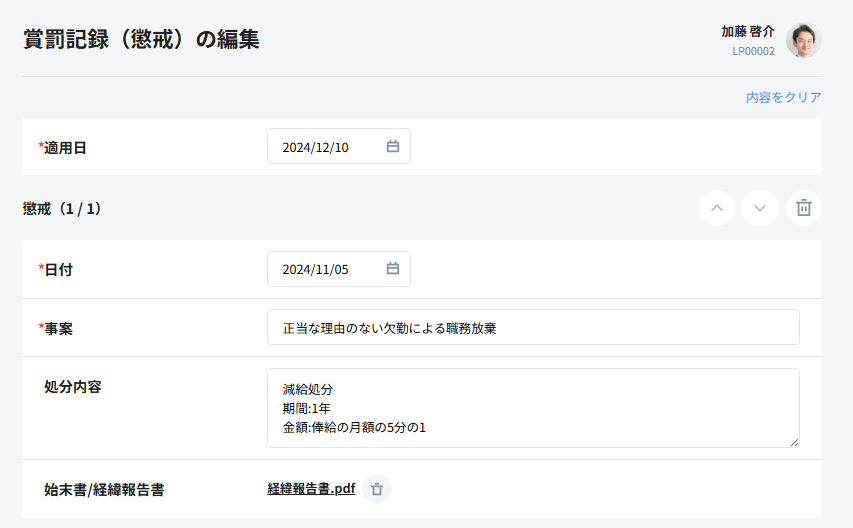The image size is (853, 528).
Task: Click the 処分内容 textarea resize handle
Action: click(794, 442)
